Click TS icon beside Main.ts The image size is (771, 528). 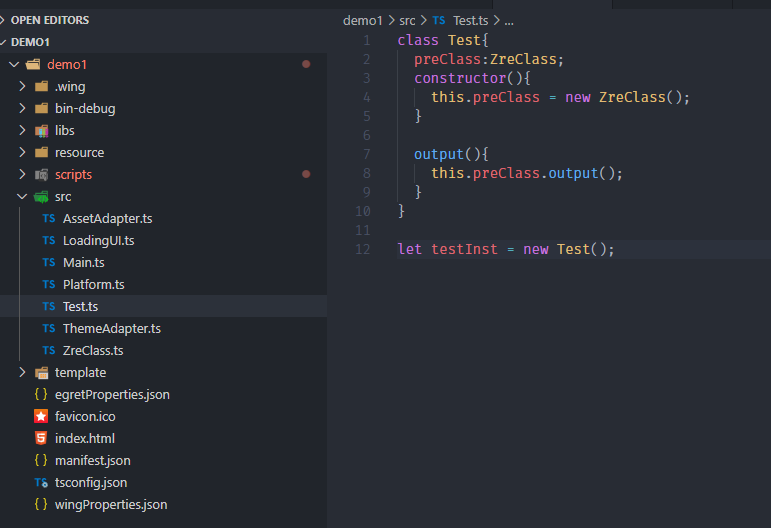[x=49, y=263]
